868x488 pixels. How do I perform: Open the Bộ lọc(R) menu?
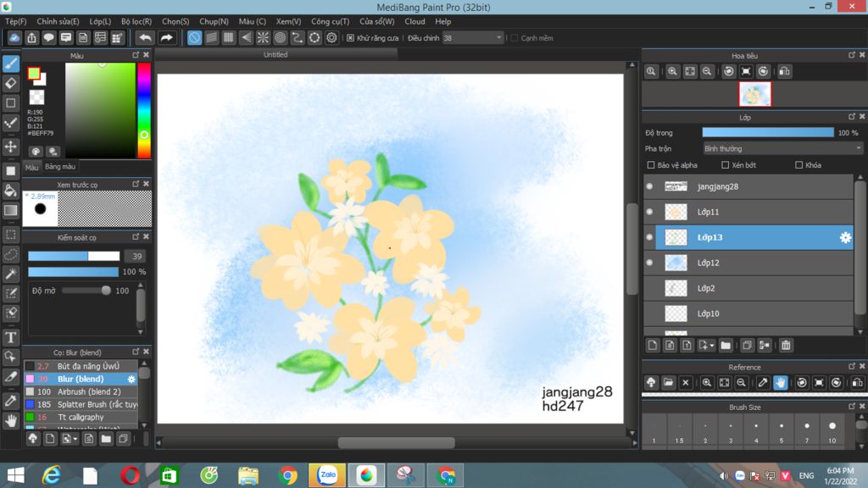pos(136,21)
